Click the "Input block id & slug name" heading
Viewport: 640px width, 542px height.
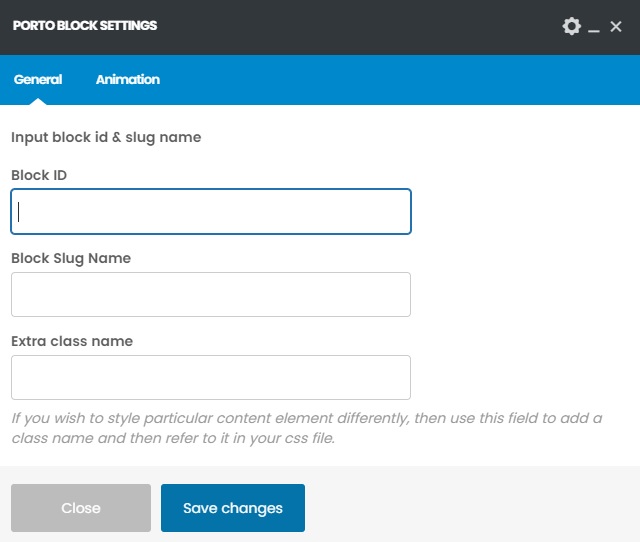point(106,137)
